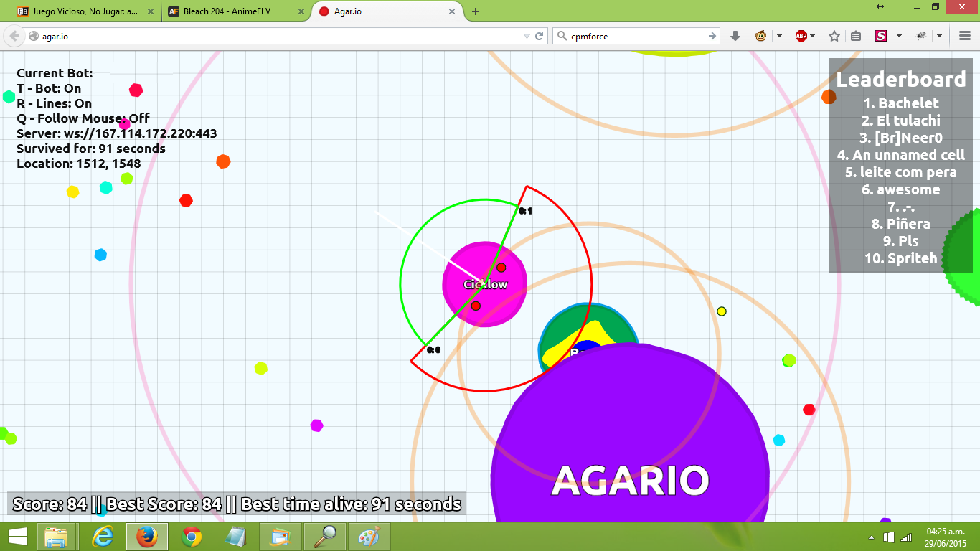Click leaderboard entry '5. leite com pera'

click(901, 172)
